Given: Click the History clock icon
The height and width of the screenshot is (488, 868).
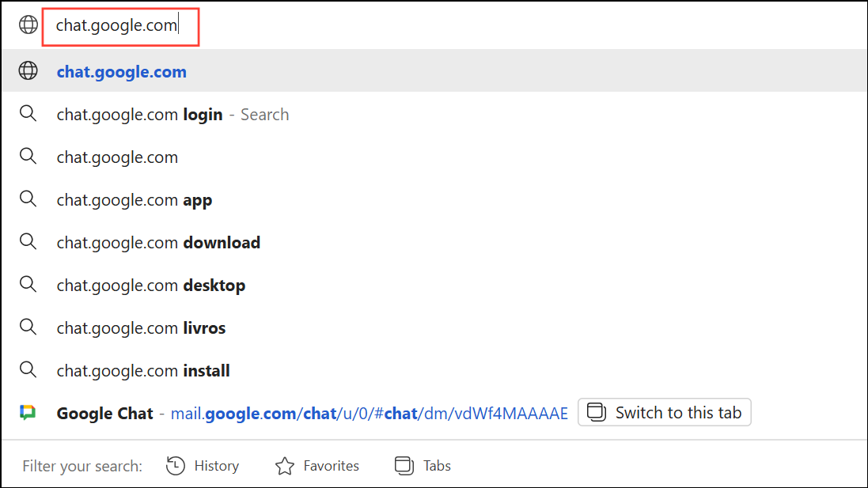Looking at the screenshot, I should tap(176, 466).
